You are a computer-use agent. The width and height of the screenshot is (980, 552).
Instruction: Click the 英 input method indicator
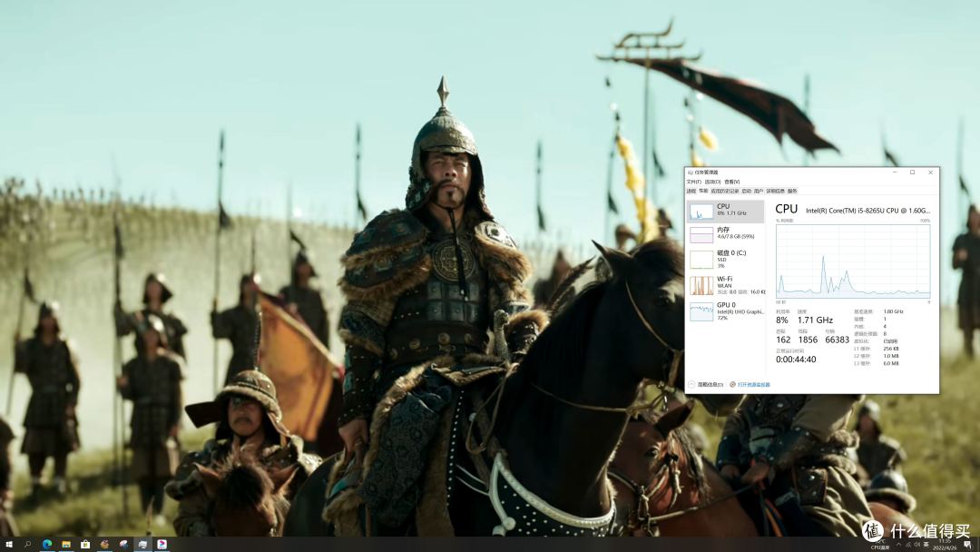[926, 545]
